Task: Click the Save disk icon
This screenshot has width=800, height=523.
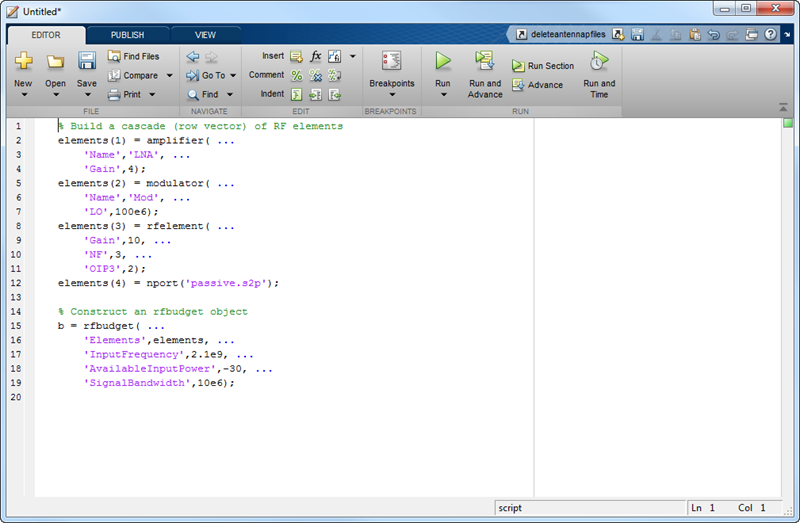Action: tap(87, 62)
